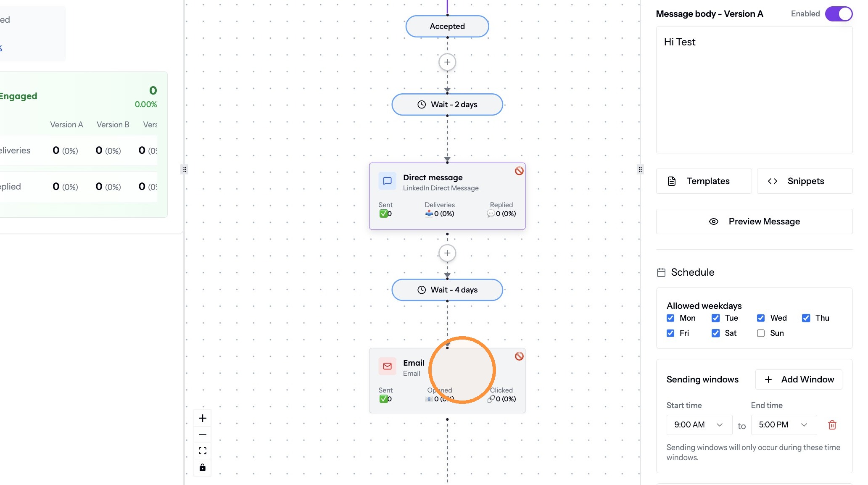
Task: Open the Start time 9:00 AM dropdown
Action: tap(699, 425)
